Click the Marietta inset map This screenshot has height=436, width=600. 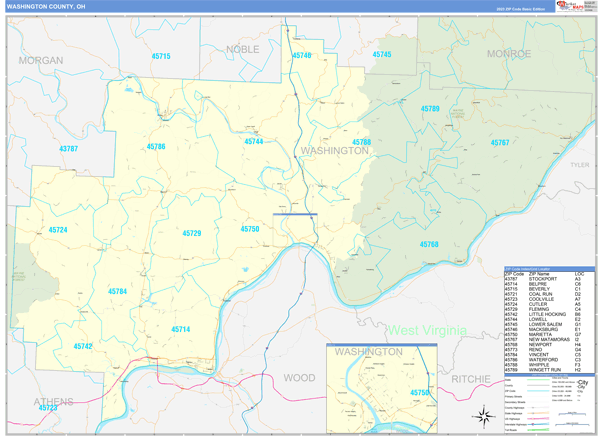coord(382,386)
